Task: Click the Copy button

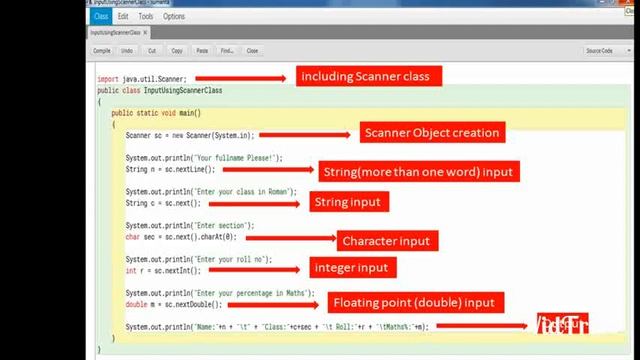Action: click(x=177, y=51)
